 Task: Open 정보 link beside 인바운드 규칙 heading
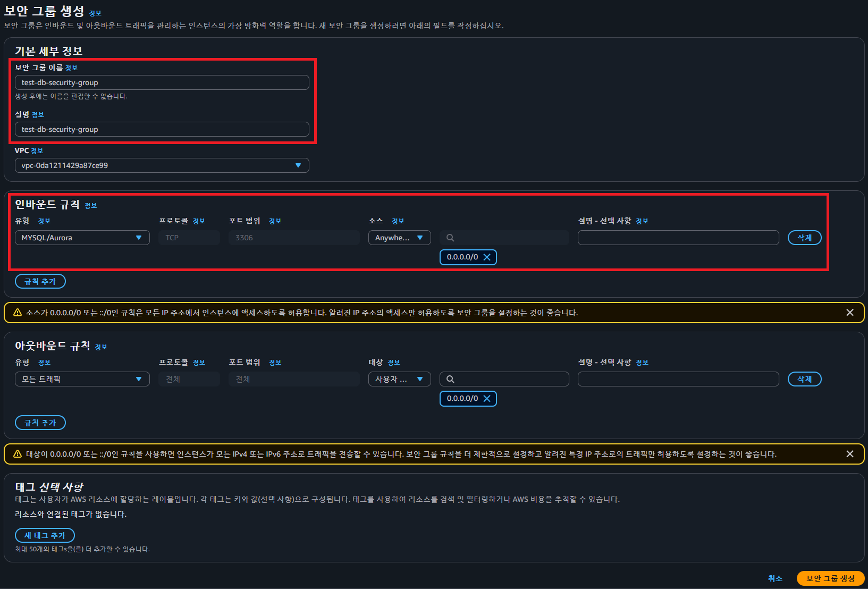tap(91, 206)
